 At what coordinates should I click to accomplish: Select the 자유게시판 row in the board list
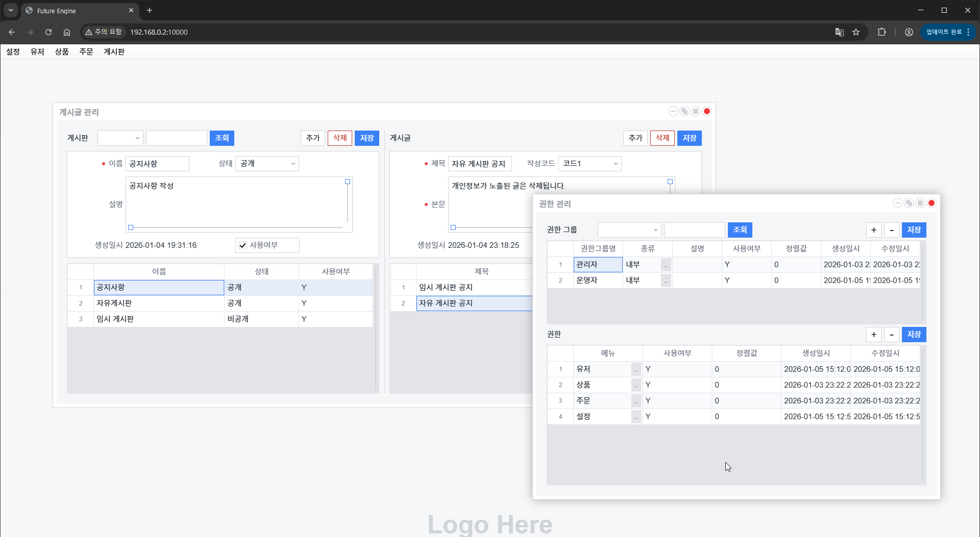click(x=158, y=303)
